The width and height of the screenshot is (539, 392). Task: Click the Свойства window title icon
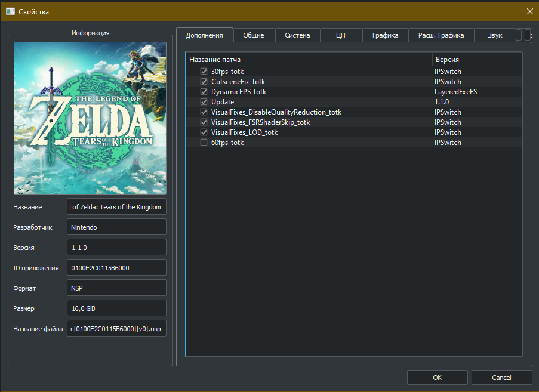point(10,11)
